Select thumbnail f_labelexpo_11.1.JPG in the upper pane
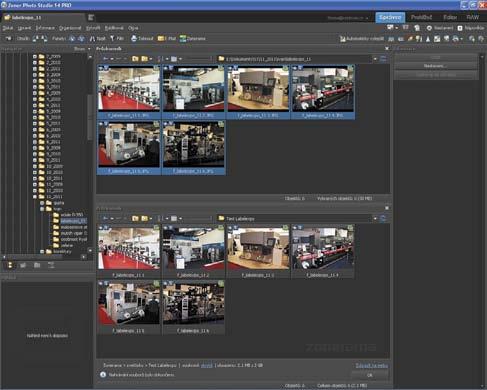487x390 pixels. (x=129, y=92)
